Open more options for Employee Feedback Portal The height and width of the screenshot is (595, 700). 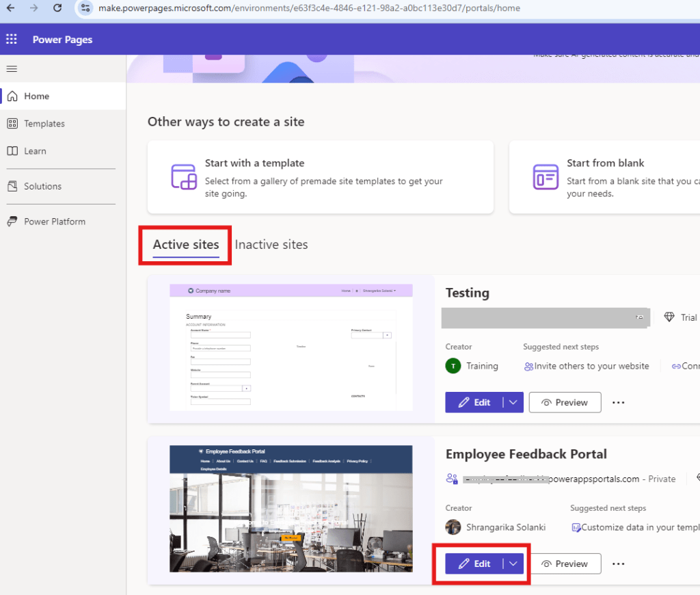click(x=618, y=564)
